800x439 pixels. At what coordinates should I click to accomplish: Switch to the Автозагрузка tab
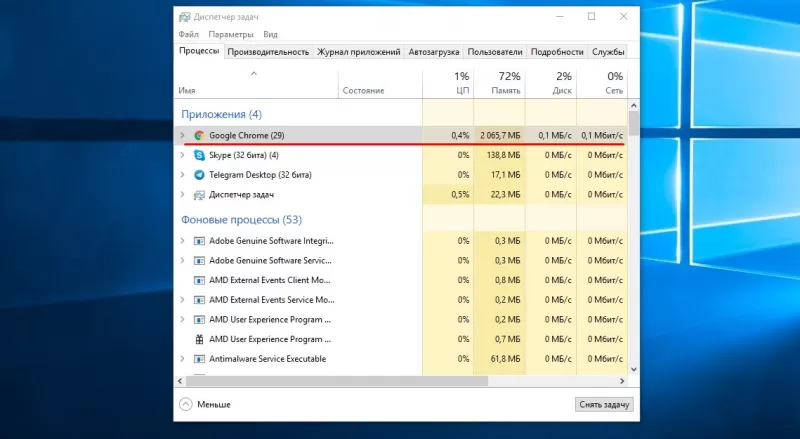tap(434, 52)
